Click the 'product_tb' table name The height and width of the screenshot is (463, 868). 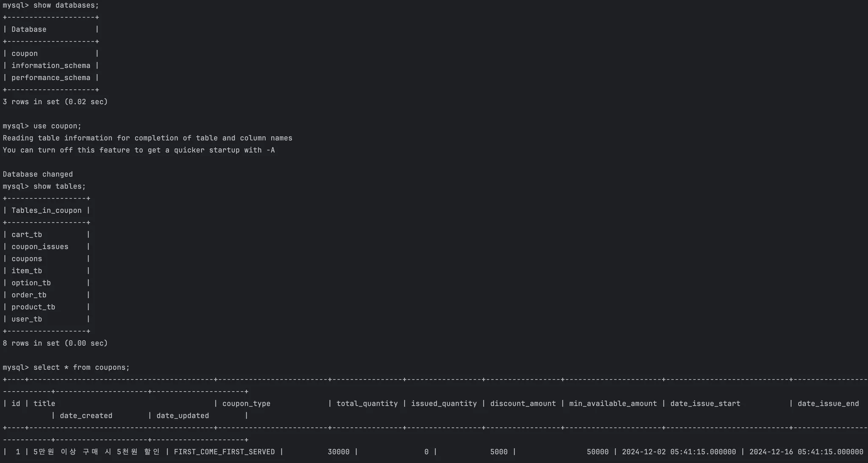coord(33,307)
